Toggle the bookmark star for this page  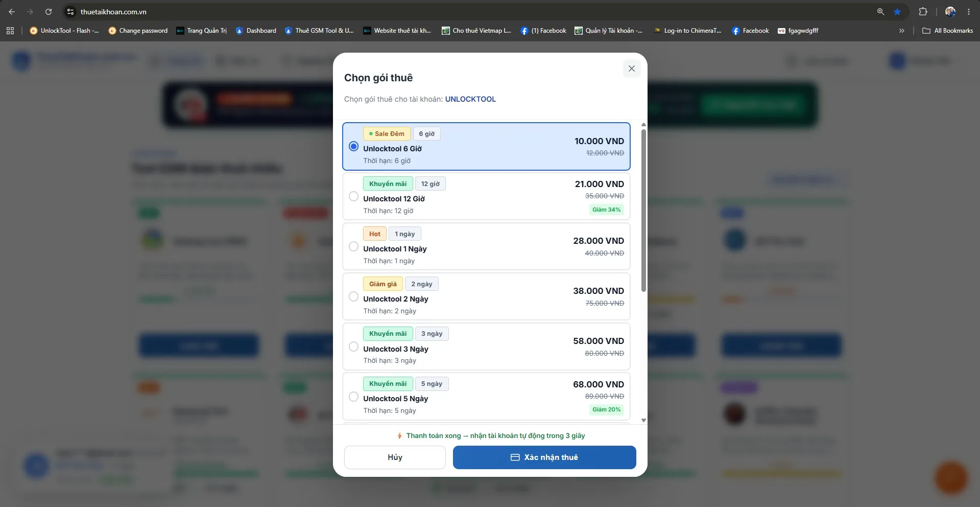pos(897,12)
